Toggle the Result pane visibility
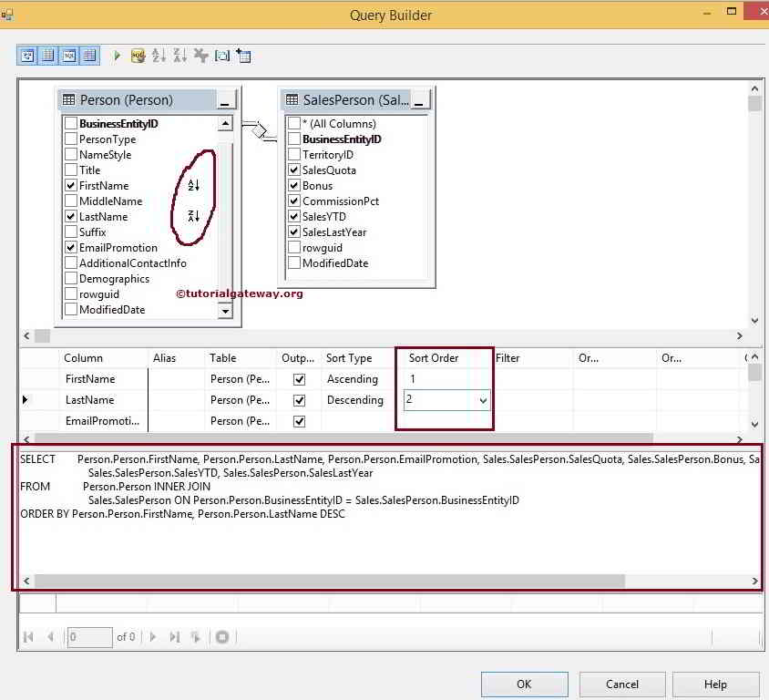769x700 pixels. [88, 55]
